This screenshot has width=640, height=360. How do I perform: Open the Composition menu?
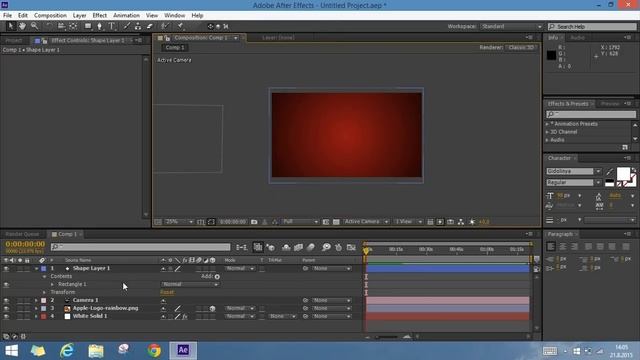(x=50, y=16)
